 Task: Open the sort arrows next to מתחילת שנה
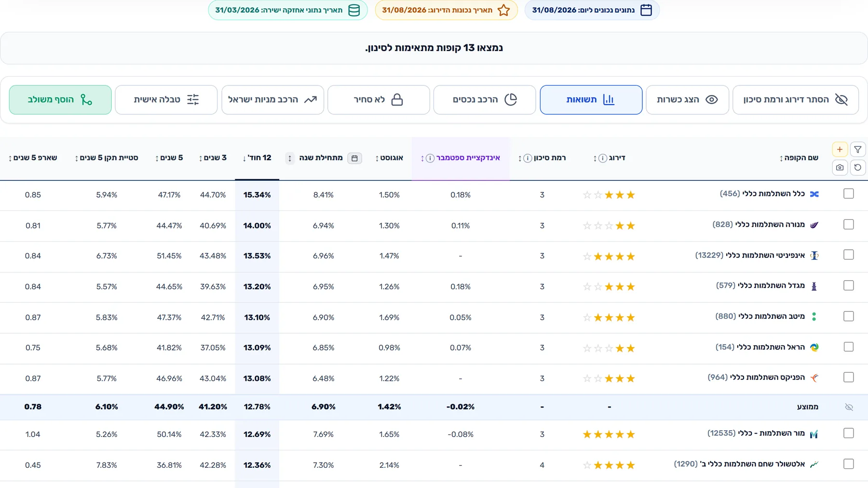point(289,158)
